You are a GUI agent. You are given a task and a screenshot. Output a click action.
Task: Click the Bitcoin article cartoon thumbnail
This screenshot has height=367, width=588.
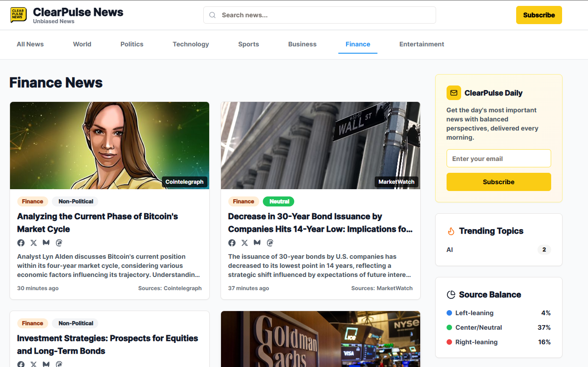pos(110,146)
